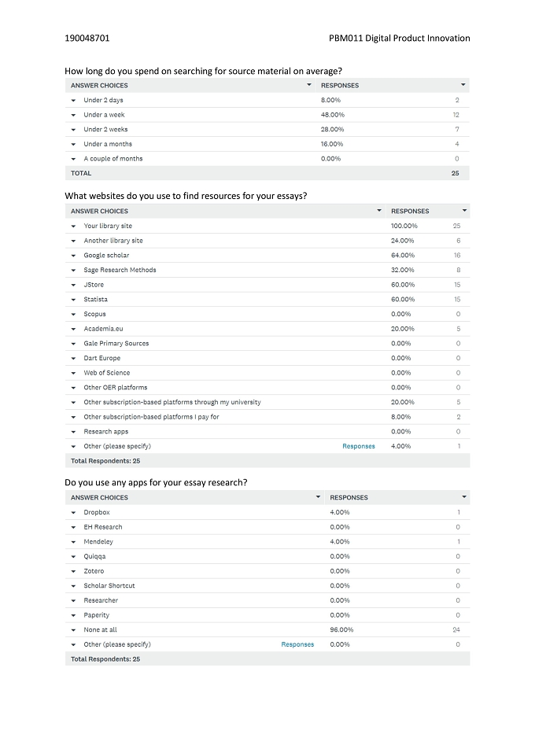Expand the 'Under a week' row arrow
Image resolution: width=535 pixels, height=756 pixels.
point(73,115)
